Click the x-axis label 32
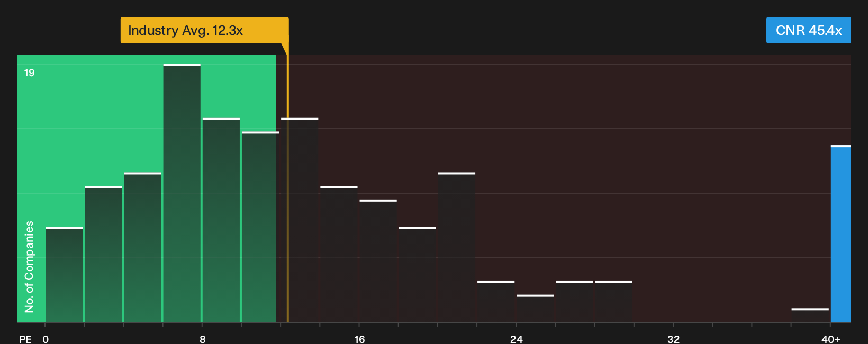The width and height of the screenshot is (868, 344). [x=673, y=339]
